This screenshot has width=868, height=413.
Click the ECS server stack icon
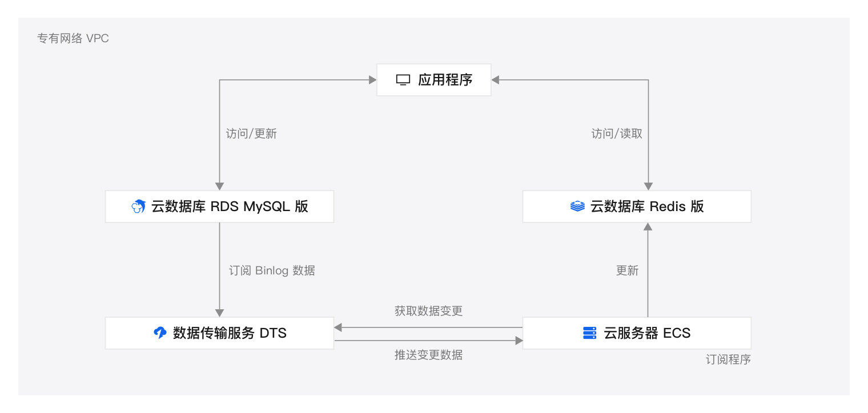(x=589, y=333)
